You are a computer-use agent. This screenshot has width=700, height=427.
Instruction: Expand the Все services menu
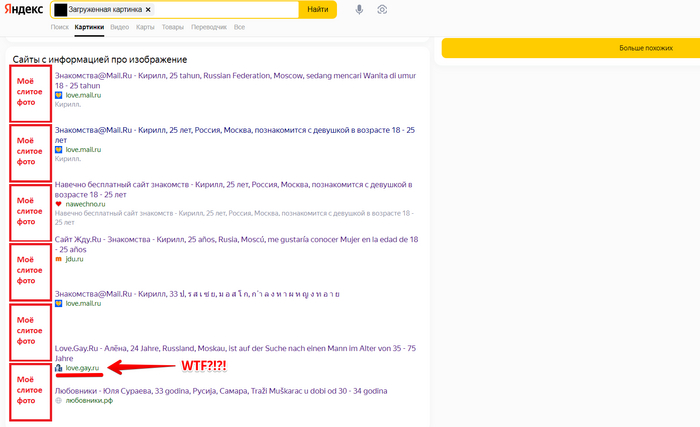pos(239,27)
